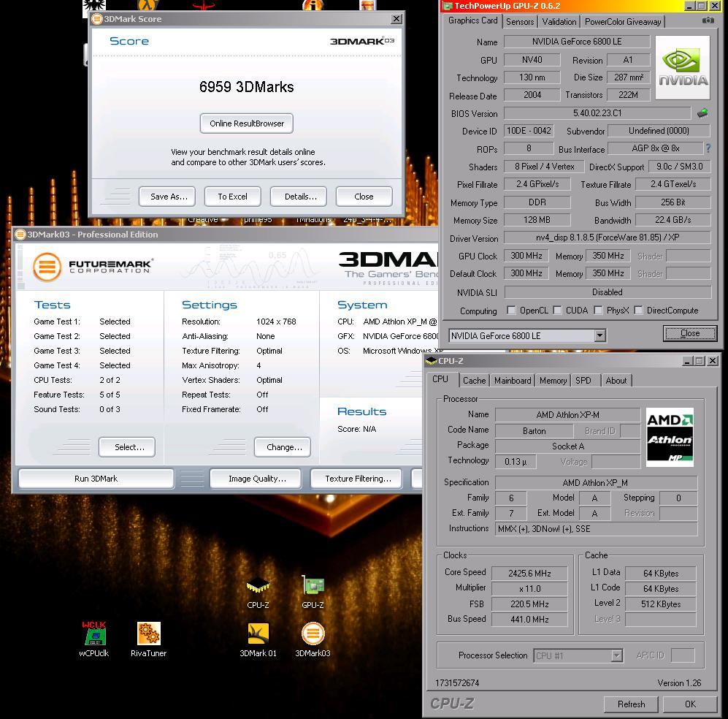Click the Refresh button in CPU-Z
The width and height of the screenshot is (728, 719).
[631, 704]
